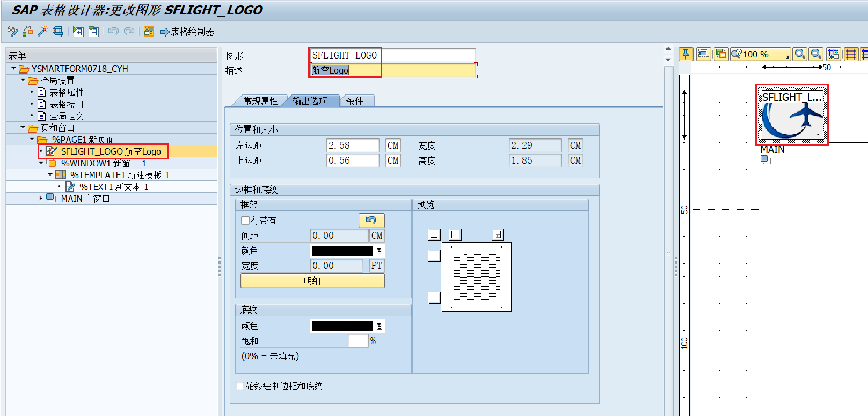Select the %TEXT1 新文本 1 node
Image resolution: width=868 pixels, height=416 pixels.
coord(114,187)
